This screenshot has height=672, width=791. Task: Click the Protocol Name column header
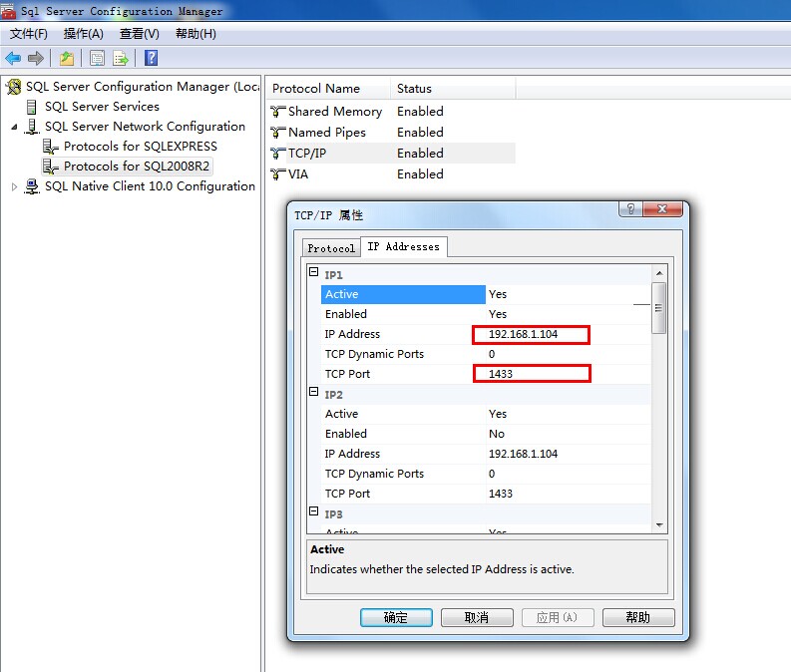328,89
